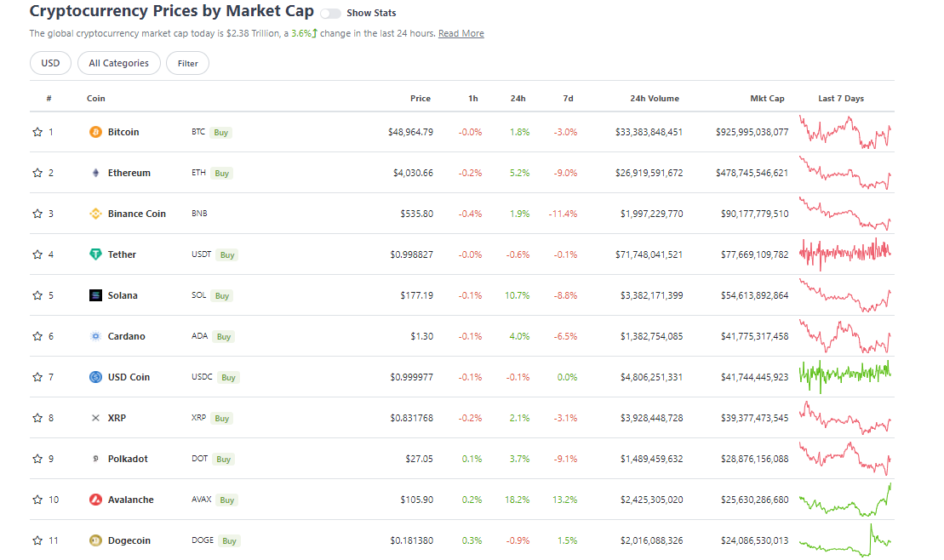Sort by the Price column header

(420, 99)
